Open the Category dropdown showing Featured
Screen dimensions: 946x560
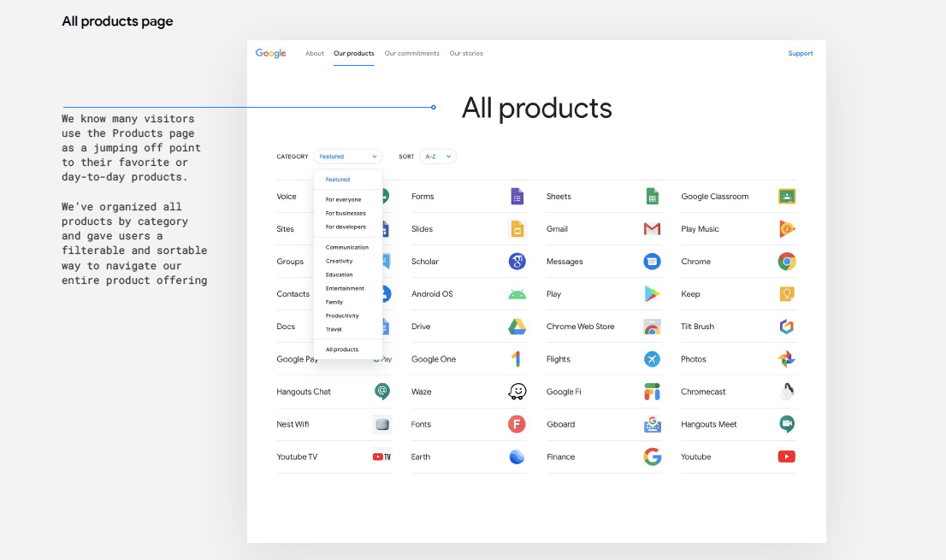point(348,156)
